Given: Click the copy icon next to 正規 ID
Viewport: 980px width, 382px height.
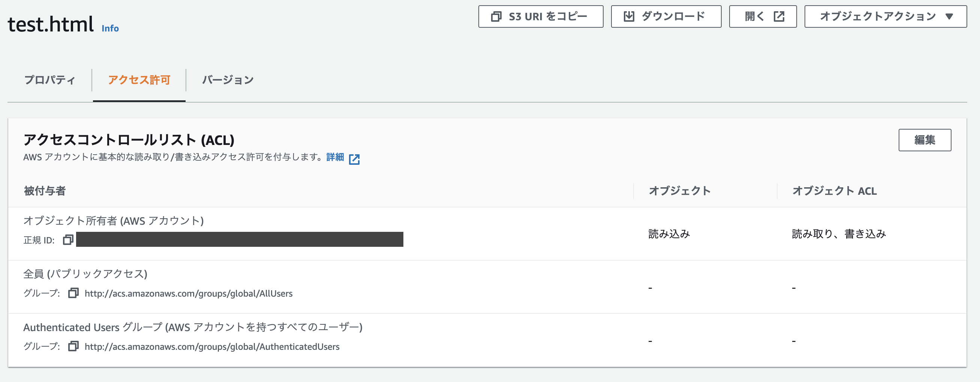Looking at the screenshot, I should pos(69,240).
